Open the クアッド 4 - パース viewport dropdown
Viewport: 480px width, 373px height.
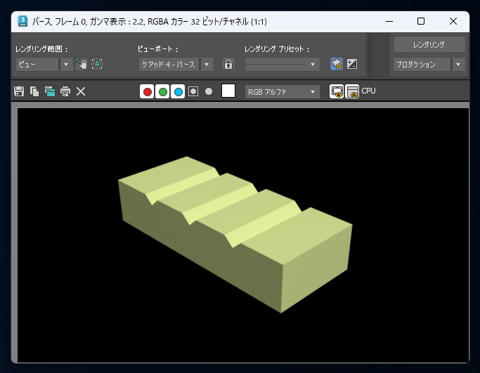pos(176,64)
